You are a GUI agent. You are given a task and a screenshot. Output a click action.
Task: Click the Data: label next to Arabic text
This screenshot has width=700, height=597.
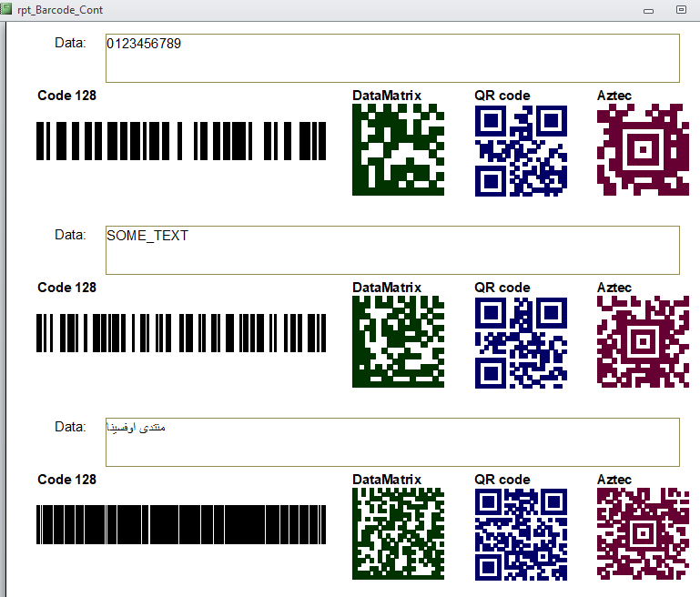70,427
